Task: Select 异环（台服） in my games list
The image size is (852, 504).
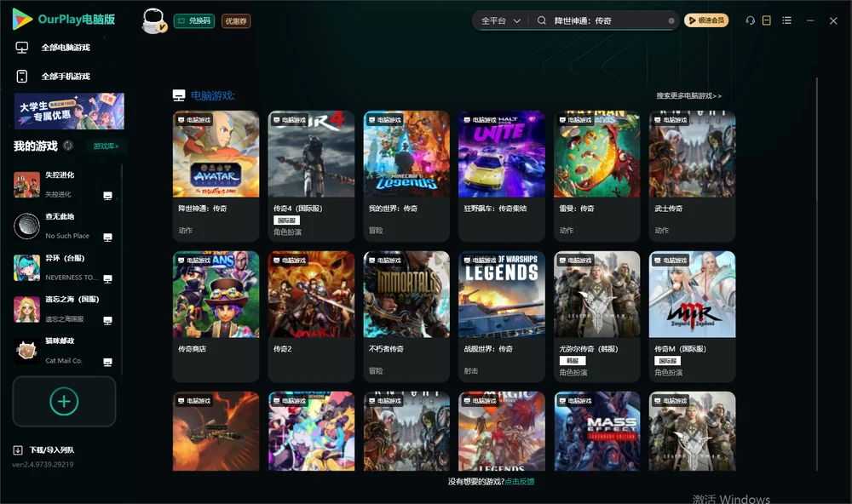Action: coord(64,267)
